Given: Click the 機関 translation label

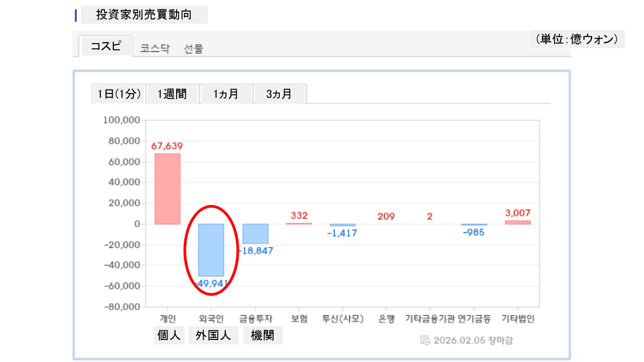Looking at the screenshot, I should [x=263, y=336].
